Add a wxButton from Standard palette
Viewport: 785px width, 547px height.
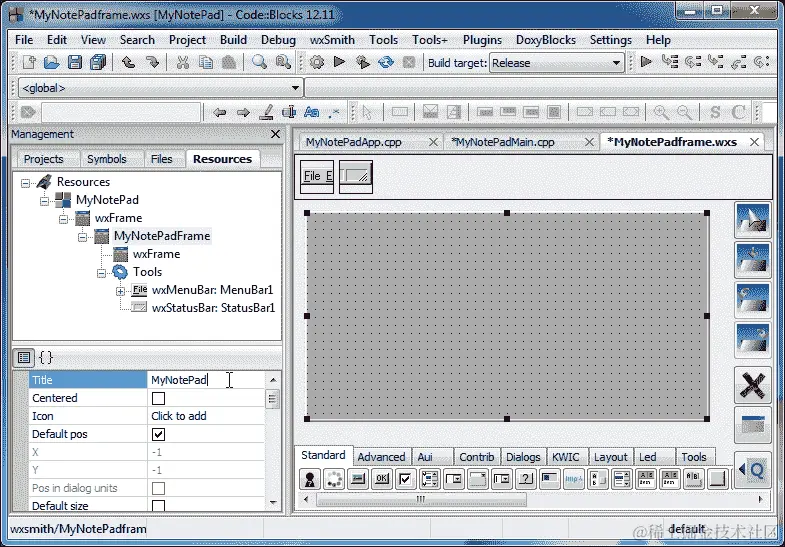pos(381,478)
